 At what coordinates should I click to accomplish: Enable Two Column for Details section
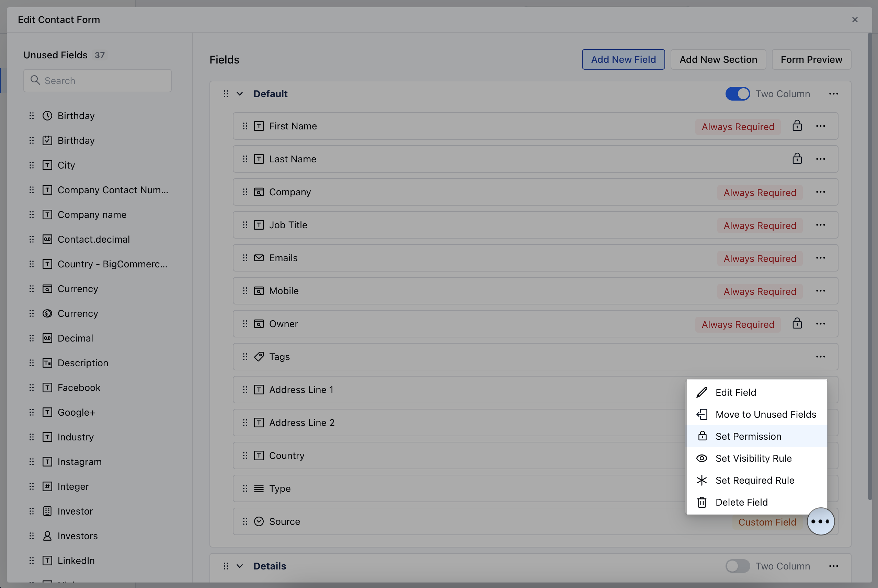point(737,566)
